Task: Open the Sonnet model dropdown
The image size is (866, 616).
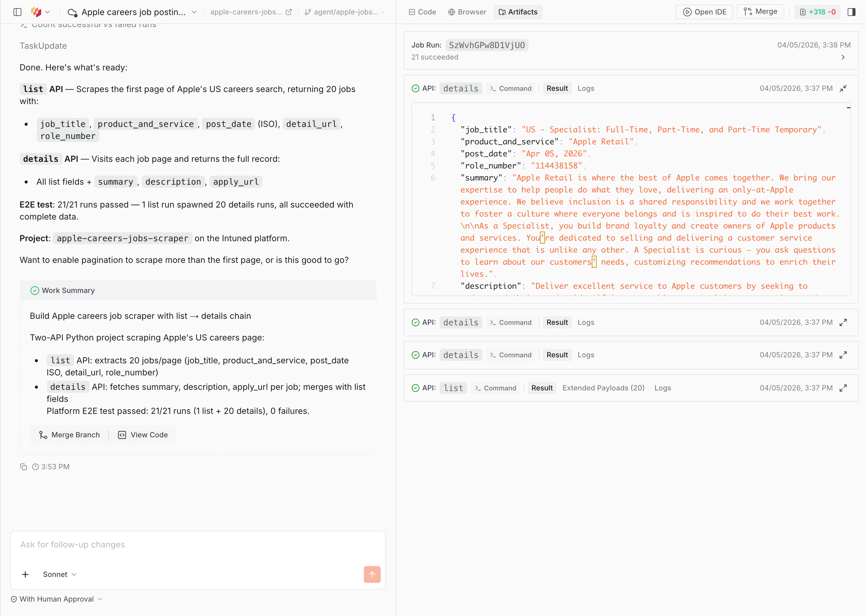Action: [x=60, y=575]
